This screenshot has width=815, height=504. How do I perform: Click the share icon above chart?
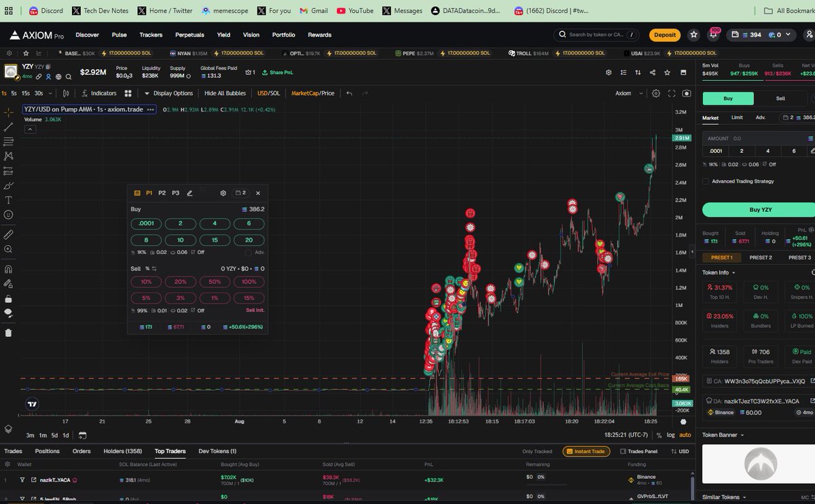[x=653, y=72]
